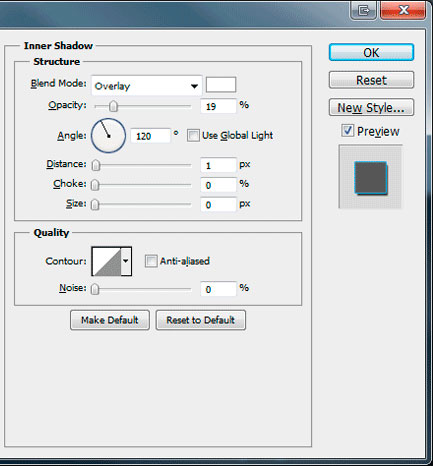Image resolution: width=433 pixels, height=466 pixels.
Task: Click the Reset to Default button
Action: [x=201, y=320]
